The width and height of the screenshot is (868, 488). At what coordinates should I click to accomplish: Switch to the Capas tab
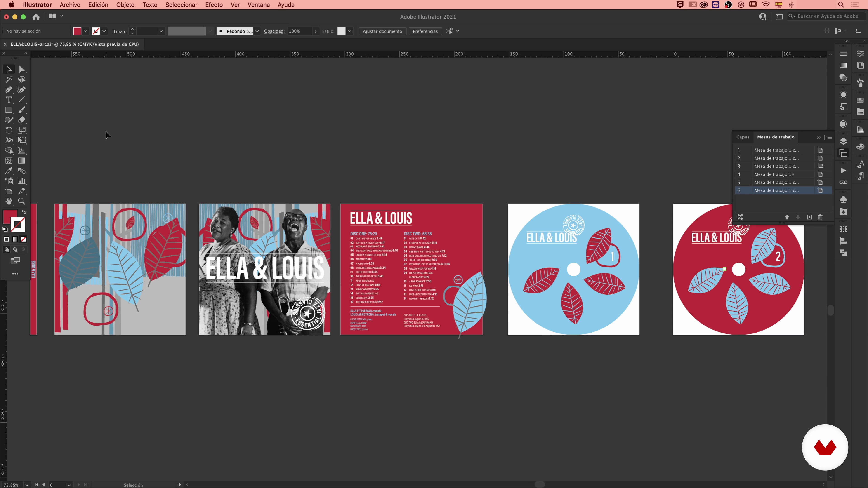pyautogui.click(x=743, y=137)
